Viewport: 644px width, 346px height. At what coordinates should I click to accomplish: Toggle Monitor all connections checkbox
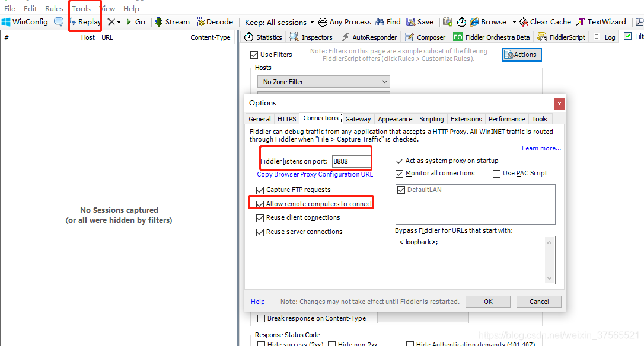pyautogui.click(x=399, y=174)
